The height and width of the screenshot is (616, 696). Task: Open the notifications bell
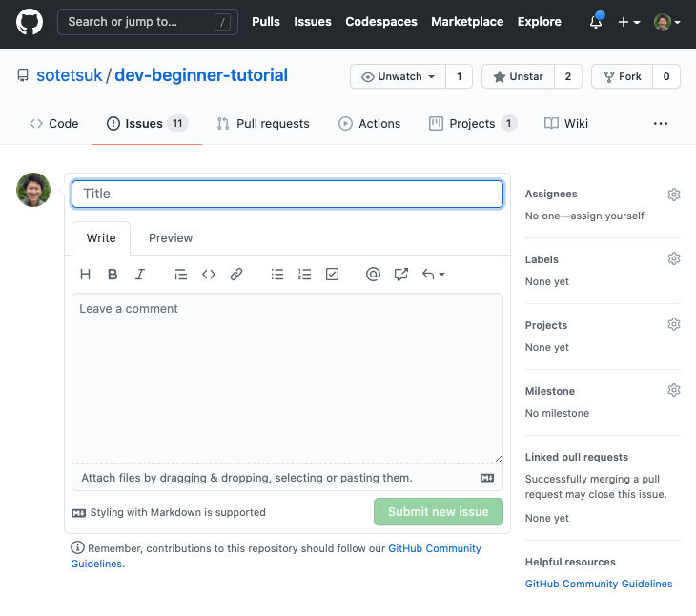point(596,21)
